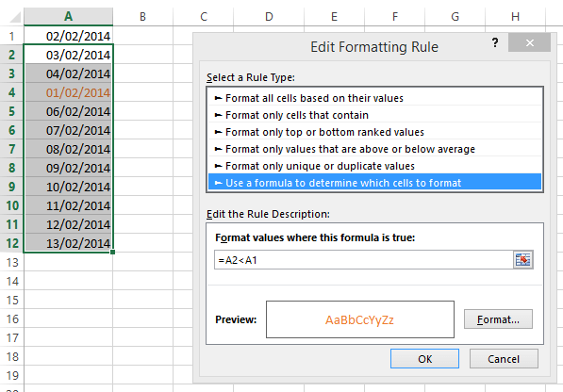Click the AaBbCcYyZz preview box
Screen dimensions: 563x392
(x=360, y=319)
